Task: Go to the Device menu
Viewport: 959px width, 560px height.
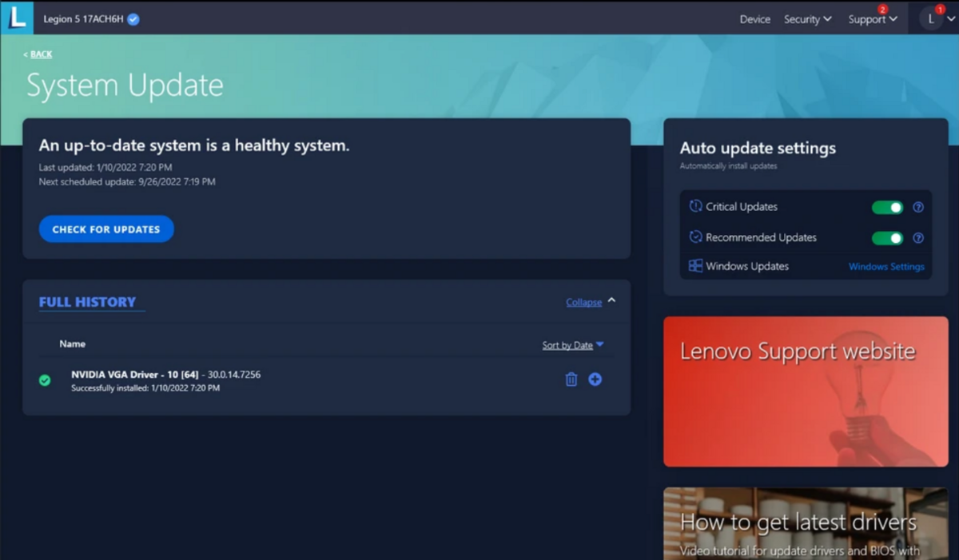Action: 754,19
